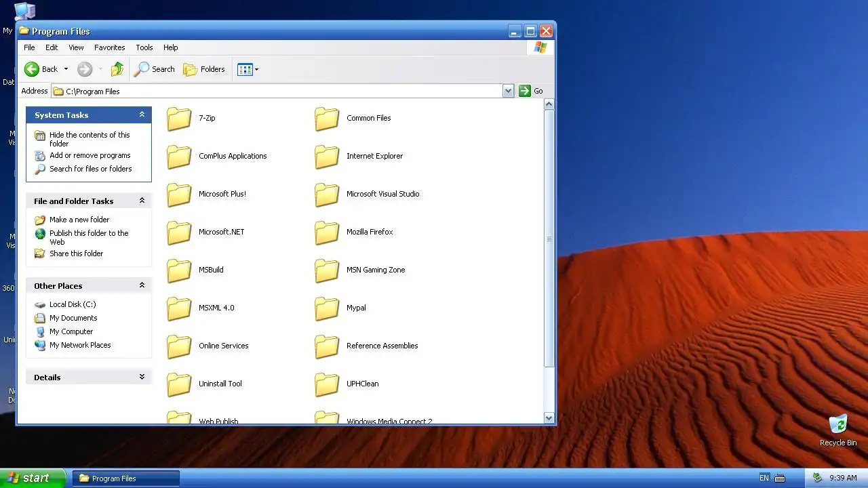This screenshot has height=488, width=868.
Task: Open the File menu
Action: click(29, 47)
